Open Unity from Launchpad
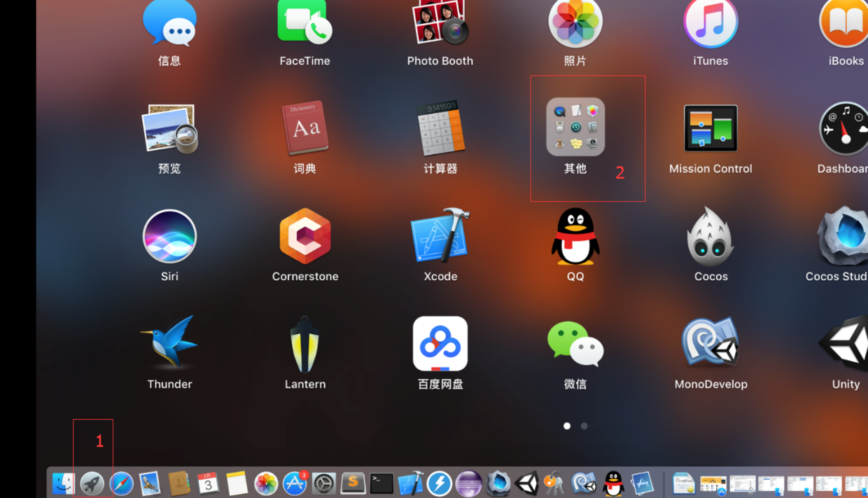 pyautogui.click(x=846, y=343)
